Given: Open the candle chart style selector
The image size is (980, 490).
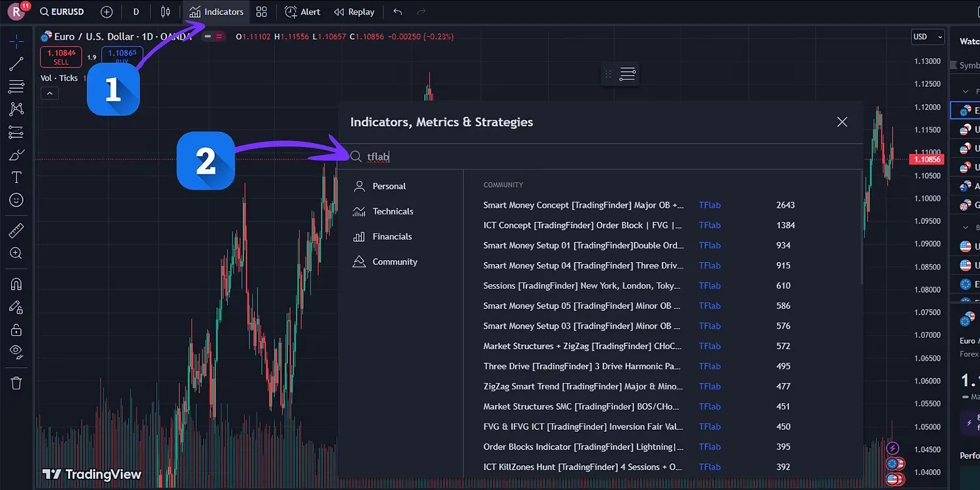Looking at the screenshot, I should click(x=165, y=11).
